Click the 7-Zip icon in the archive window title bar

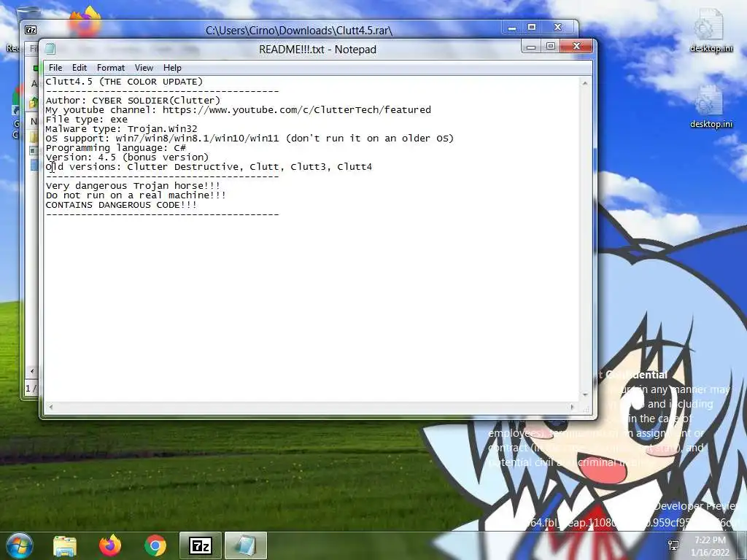[31, 30]
